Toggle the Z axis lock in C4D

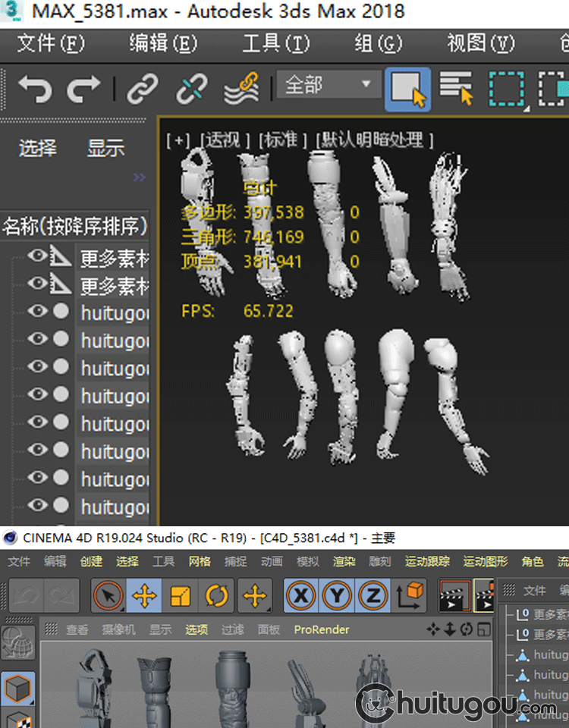(x=373, y=595)
